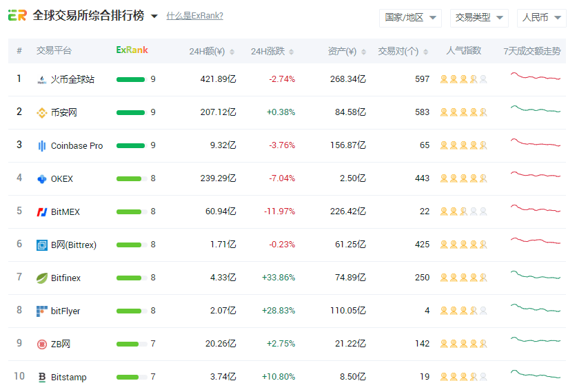Open the Bitfinex exchange name

tap(66, 278)
